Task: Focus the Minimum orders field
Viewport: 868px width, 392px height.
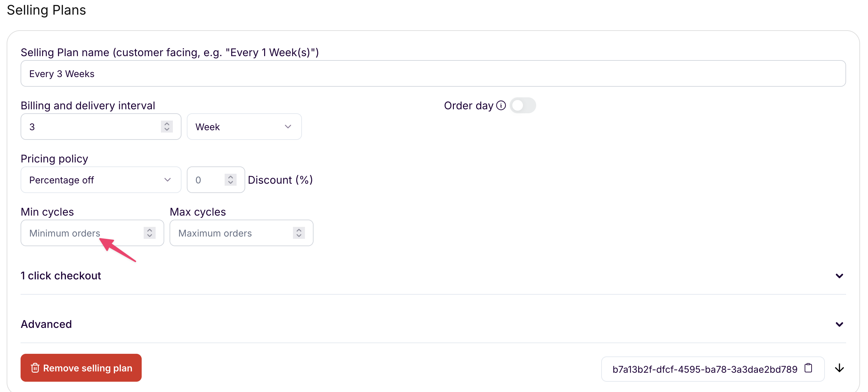Action: [92, 234]
